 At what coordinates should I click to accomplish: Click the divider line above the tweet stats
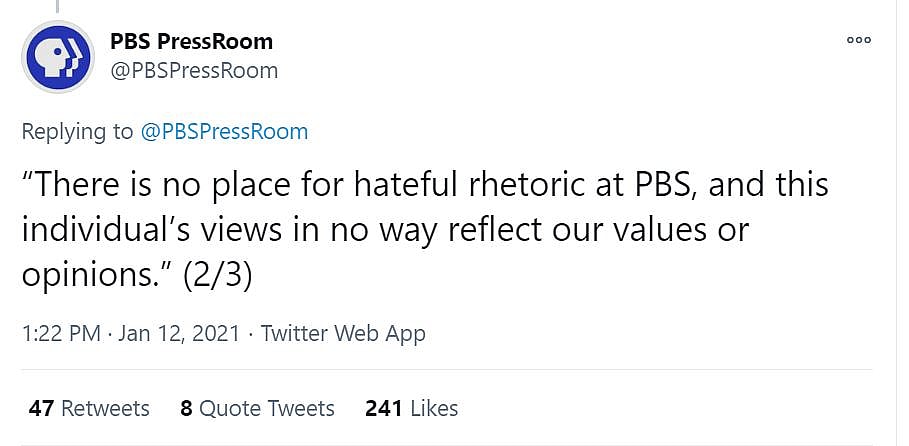[x=450, y=370]
